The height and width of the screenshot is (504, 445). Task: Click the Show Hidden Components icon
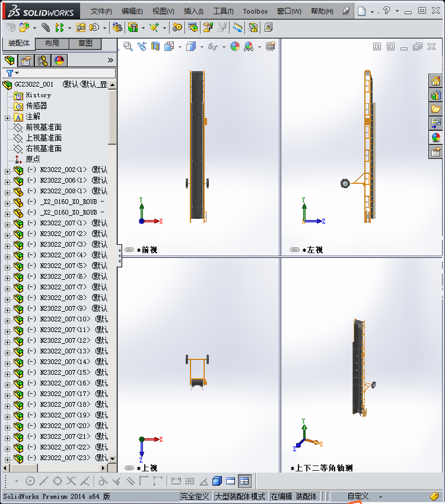coord(117,27)
